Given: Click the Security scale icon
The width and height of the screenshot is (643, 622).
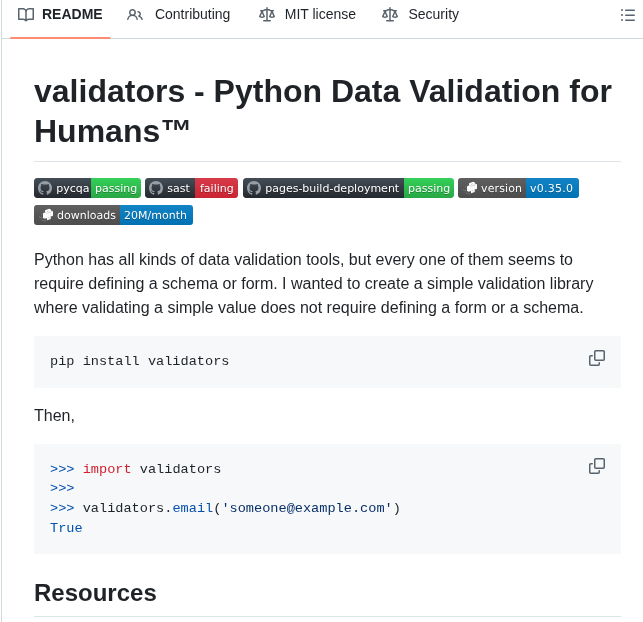Looking at the screenshot, I should [390, 15].
